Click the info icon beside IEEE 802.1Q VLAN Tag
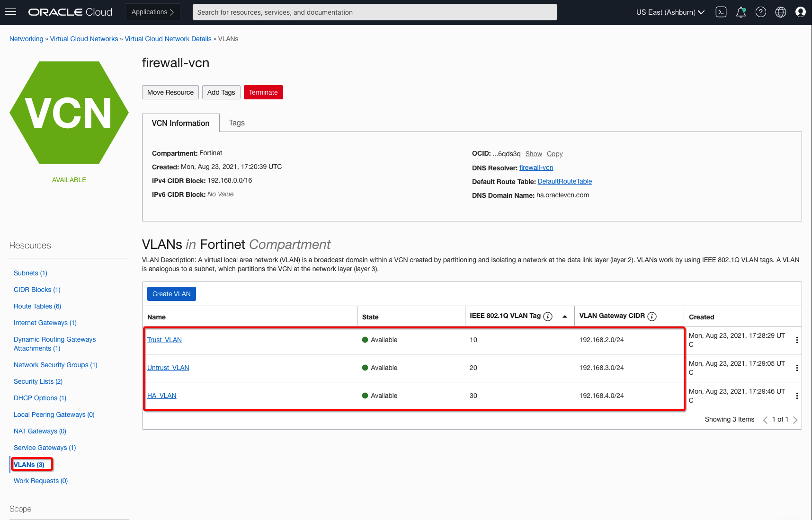 [548, 317]
